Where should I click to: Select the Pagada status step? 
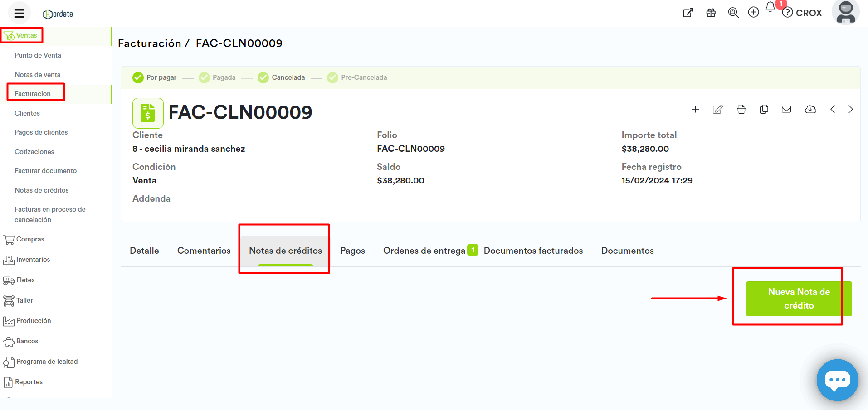tap(218, 77)
